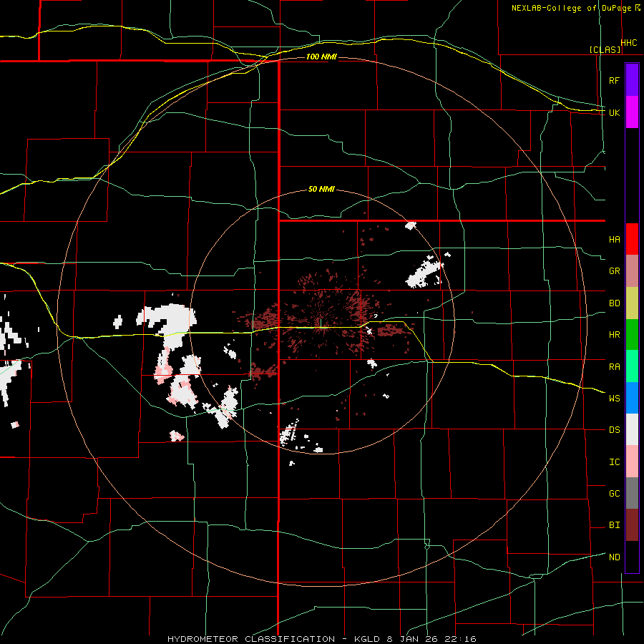Viewport: 644px width, 644px height.
Task: Click the BD legend label
Action: coord(615,303)
